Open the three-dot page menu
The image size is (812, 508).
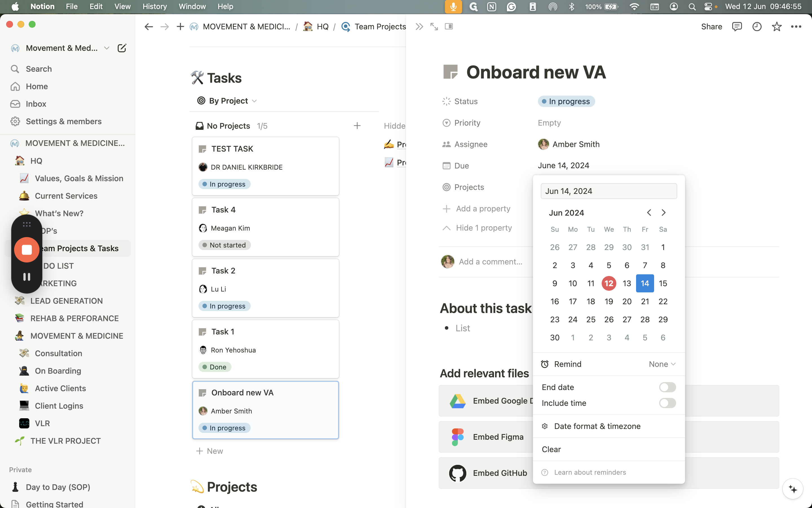tap(796, 27)
